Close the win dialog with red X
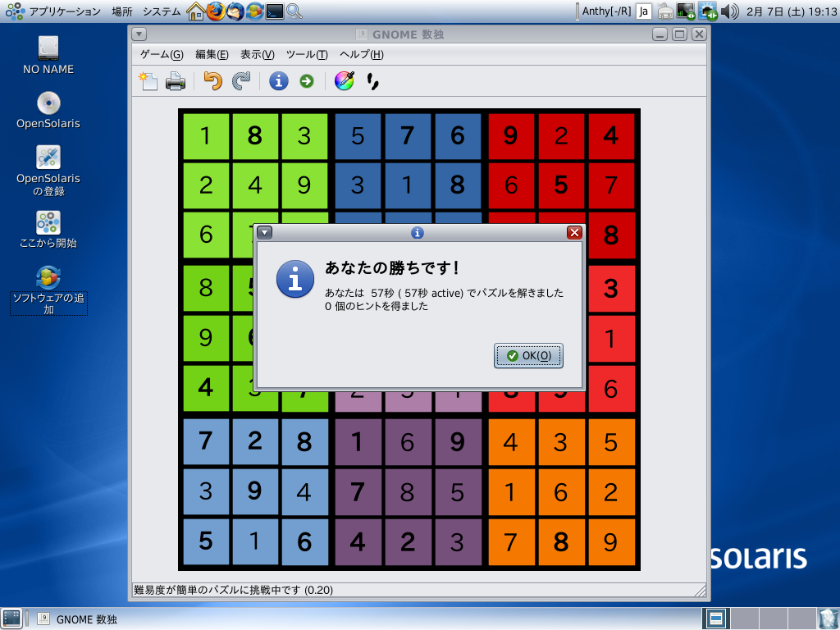 (x=574, y=232)
